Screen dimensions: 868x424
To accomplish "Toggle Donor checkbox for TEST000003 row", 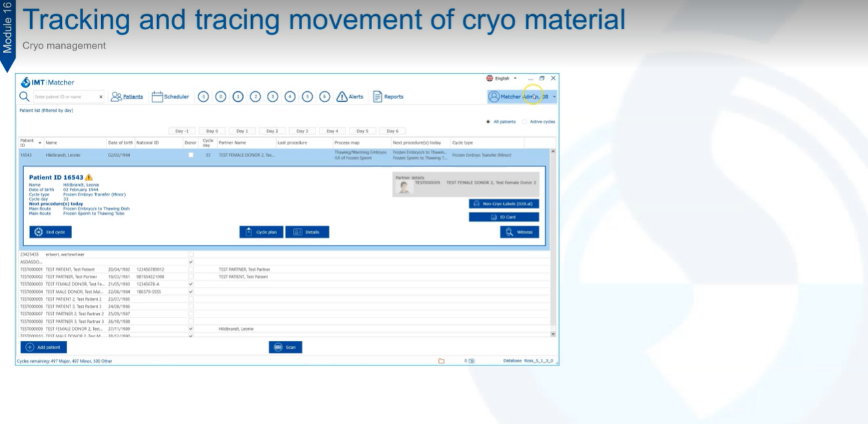I will click(x=191, y=284).
